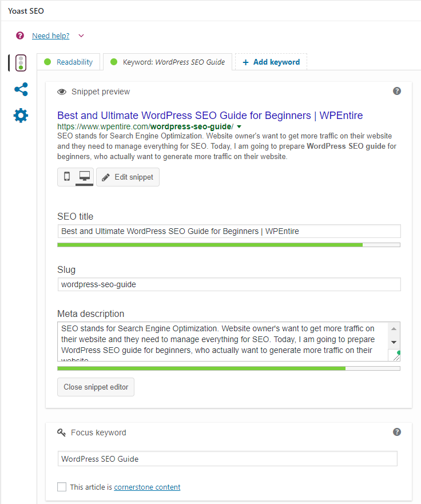
Task: Focus the Meta description text area
Action: pyautogui.click(x=223, y=342)
